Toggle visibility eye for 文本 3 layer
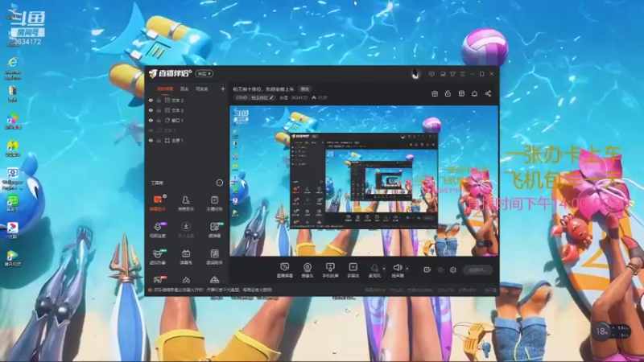644x362 pixels. (151, 110)
